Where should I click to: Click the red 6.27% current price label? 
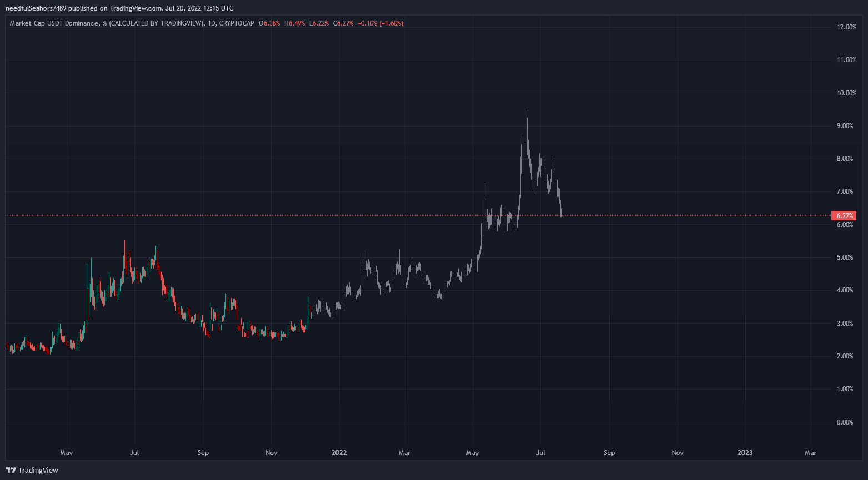843,215
